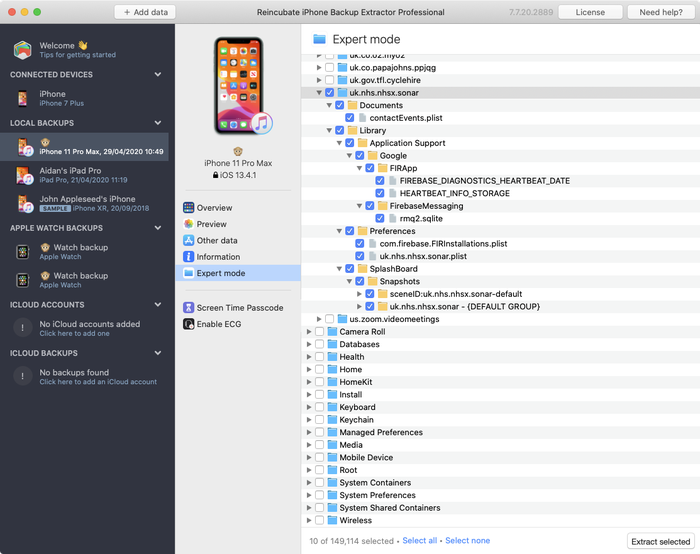Uncheck the HEARTBEAT_INFO_STORAGE checkbox
Viewport: 700px width, 554px height.
coord(380,193)
